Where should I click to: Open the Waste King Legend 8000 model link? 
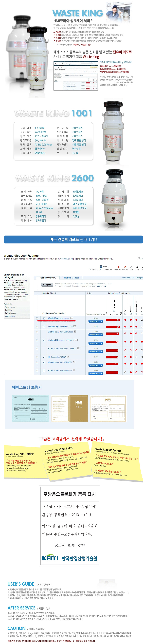[58, 318]
